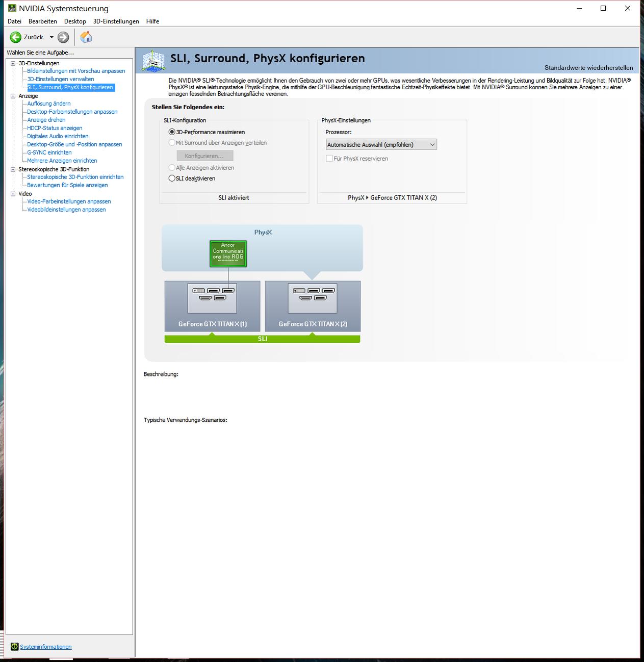Viewport: 644px width, 662px height.
Task: Open Mehrere Anzeigen einrichten task
Action: coord(62,161)
